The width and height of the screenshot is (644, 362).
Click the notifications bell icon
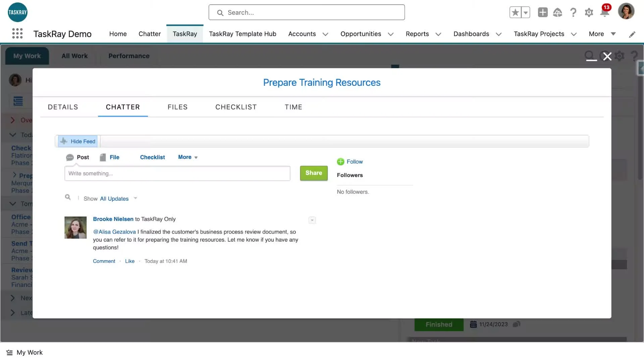coord(604,13)
